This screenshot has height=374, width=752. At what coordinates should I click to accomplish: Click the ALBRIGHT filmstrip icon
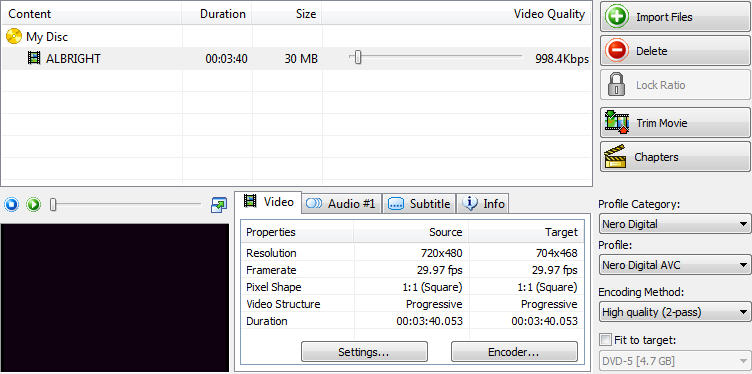coord(34,58)
